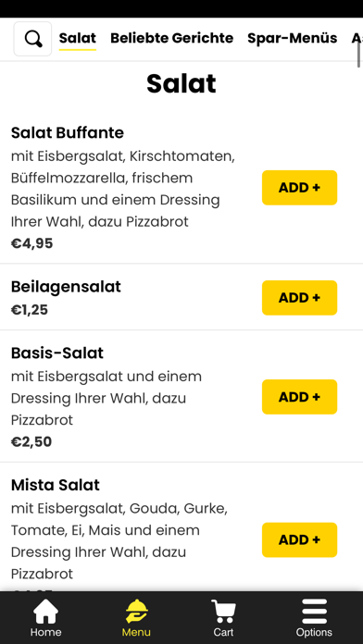The height and width of the screenshot is (644, 363).
Task: Select the Menu serving dish icon
Action: (x=136, y=611)
